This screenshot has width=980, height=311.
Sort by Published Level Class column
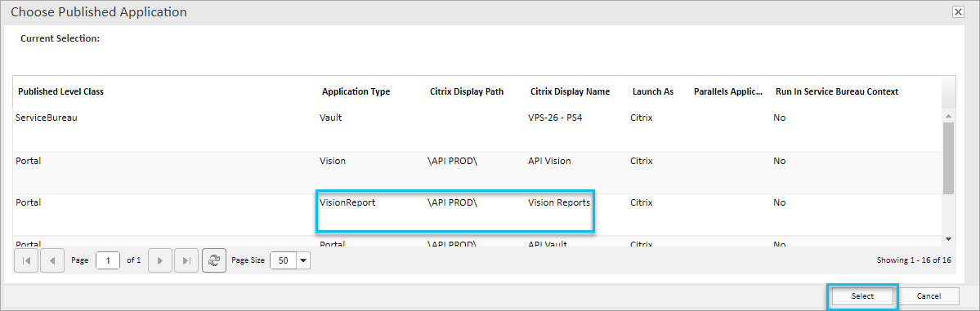coord(60,91)
